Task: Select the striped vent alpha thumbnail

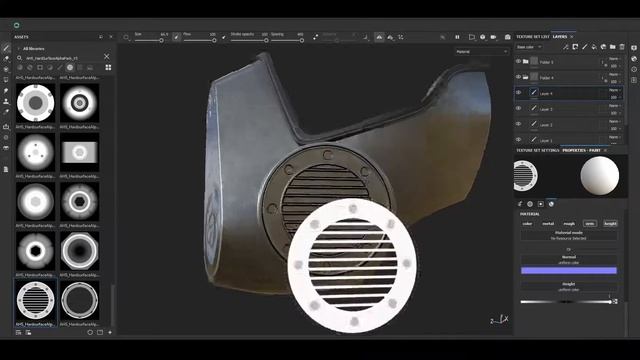Action: point(36,300)
